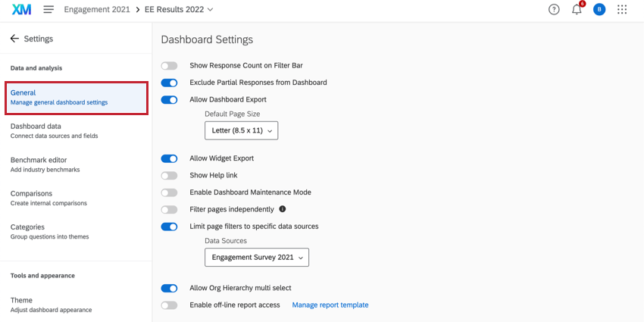
Task: Open the hamburger navigation menu
Action: (x=48, y=10)
